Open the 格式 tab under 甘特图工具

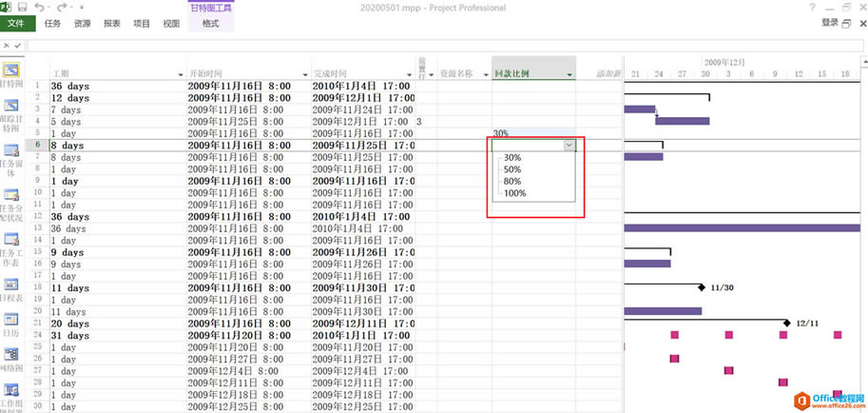210,24
